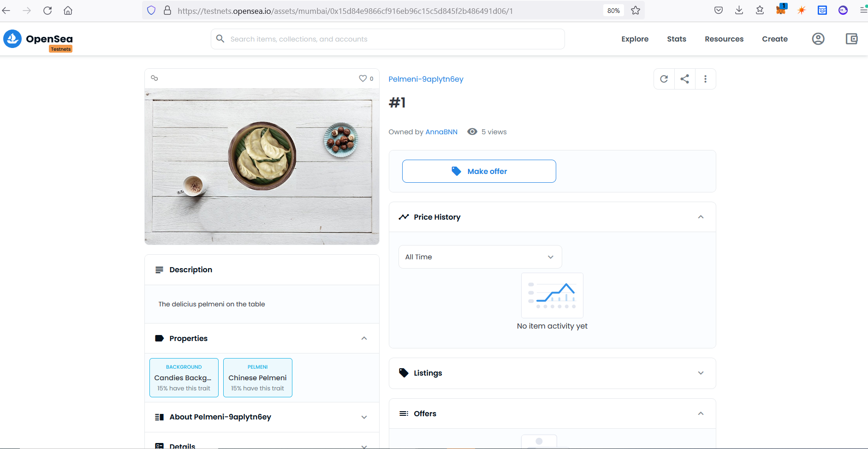Screen dimensions: 868x449
Task: Open the browser downloads panel
Action: [739, 10]
